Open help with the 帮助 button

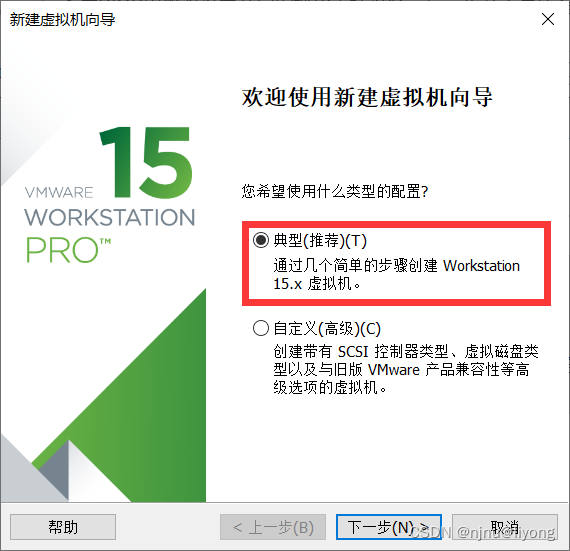coord(63,527)
